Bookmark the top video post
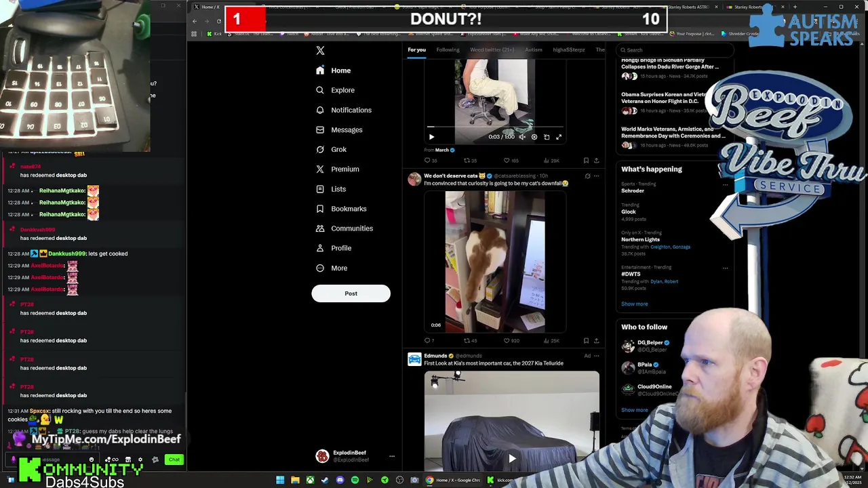The width and height of the screenshot is (868, 488). (x=586, y=161)
